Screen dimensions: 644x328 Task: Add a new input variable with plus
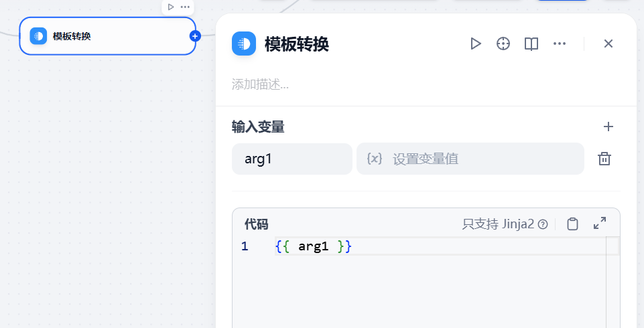(x=608, y=127)
